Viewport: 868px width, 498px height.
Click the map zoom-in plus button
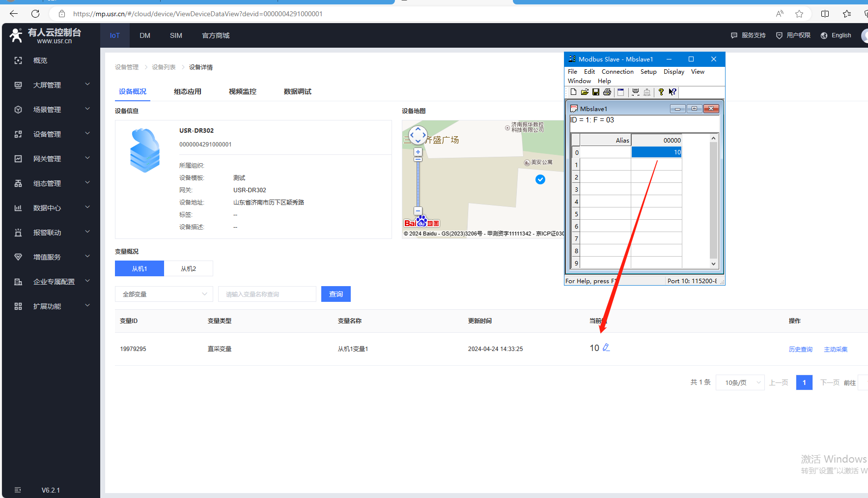(x=418, y=152)
